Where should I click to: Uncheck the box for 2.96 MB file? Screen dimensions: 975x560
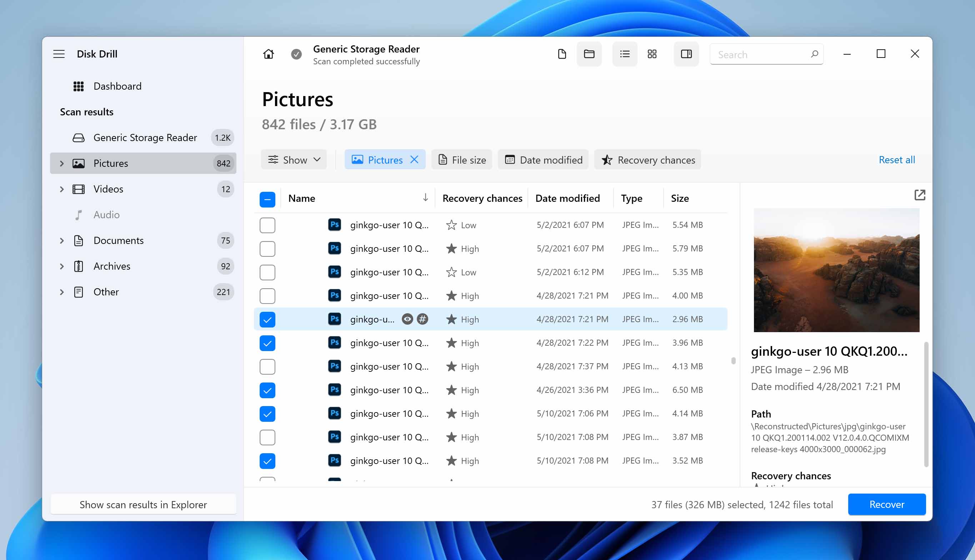(267, 320)
